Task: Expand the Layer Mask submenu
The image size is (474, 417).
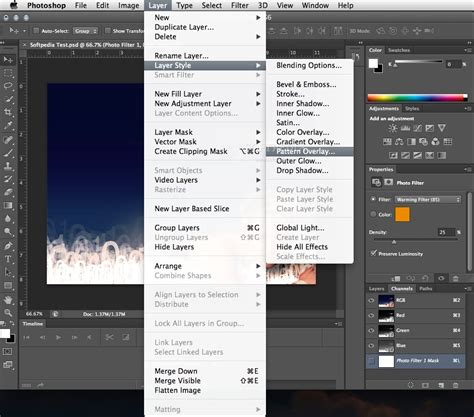Action: point(205,132)
